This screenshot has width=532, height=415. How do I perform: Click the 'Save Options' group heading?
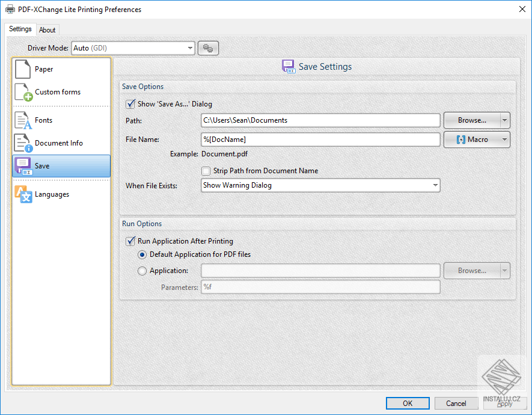point(143,87)
